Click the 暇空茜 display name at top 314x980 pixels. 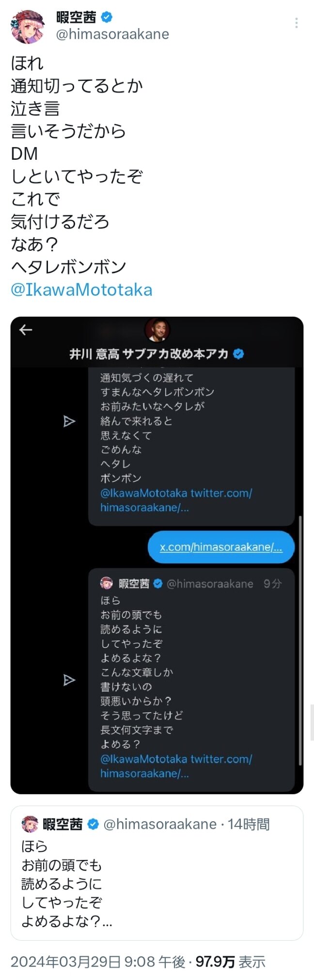click(x=76, y=17)
